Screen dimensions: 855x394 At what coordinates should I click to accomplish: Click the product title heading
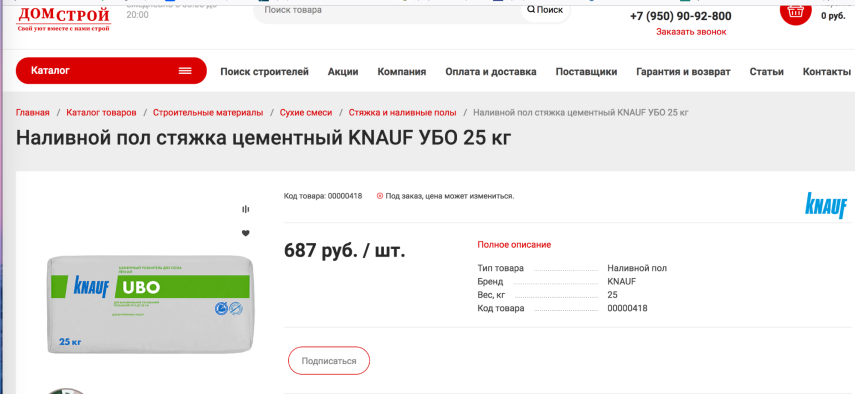(263, 138)
